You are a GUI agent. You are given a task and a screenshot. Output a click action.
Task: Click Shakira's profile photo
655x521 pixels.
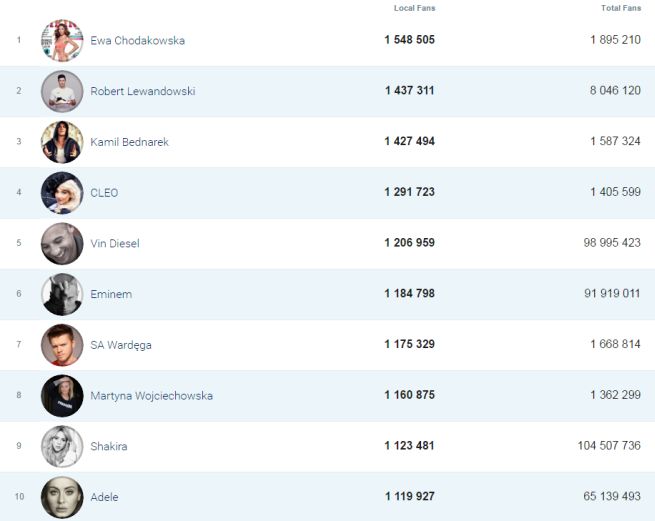(62, 446)
